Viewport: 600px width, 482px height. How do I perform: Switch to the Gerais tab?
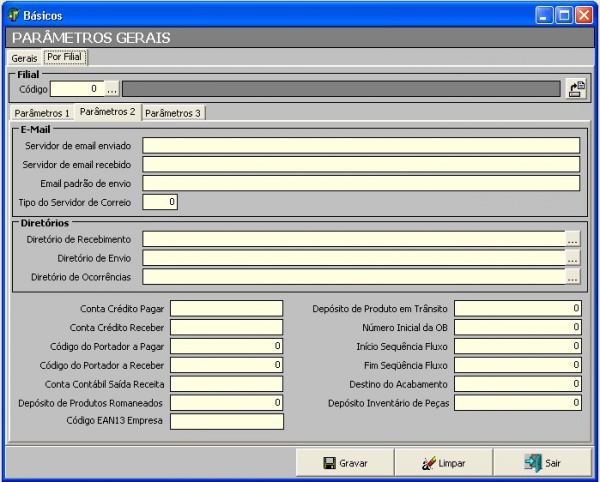(24, 58)
